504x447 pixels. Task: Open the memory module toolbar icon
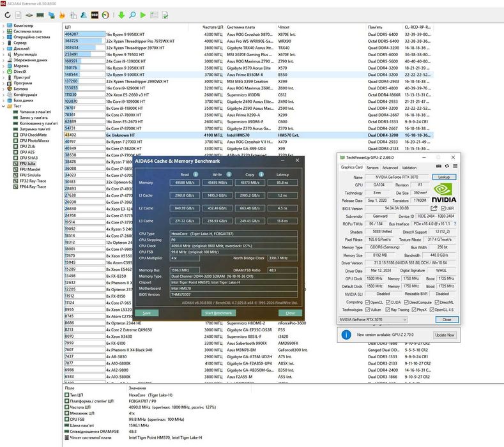click(40, 15)
